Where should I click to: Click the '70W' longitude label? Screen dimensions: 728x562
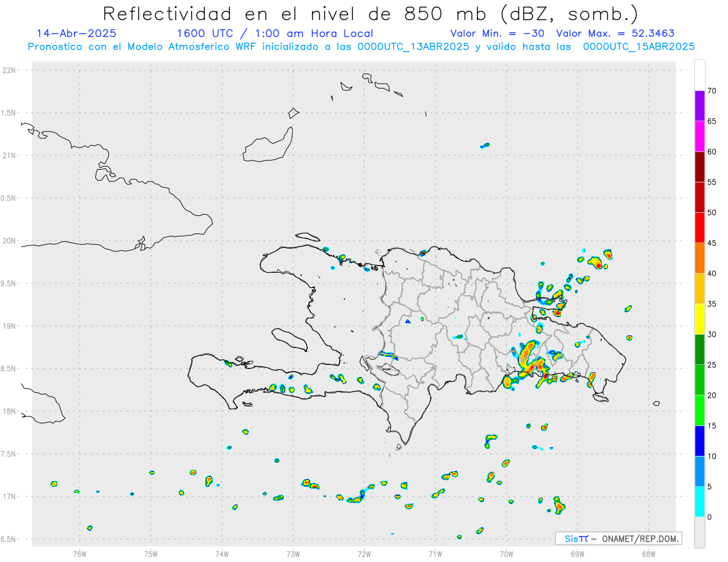[507, 553]
